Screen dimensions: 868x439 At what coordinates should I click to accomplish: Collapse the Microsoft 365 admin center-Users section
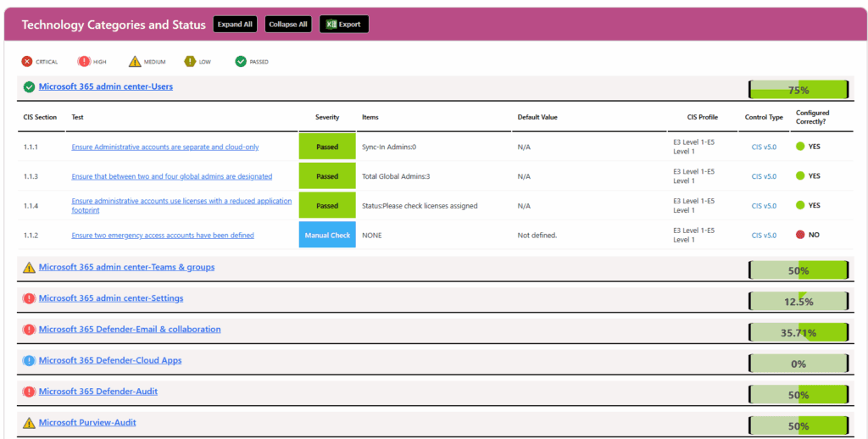click(x=106, y=86)
